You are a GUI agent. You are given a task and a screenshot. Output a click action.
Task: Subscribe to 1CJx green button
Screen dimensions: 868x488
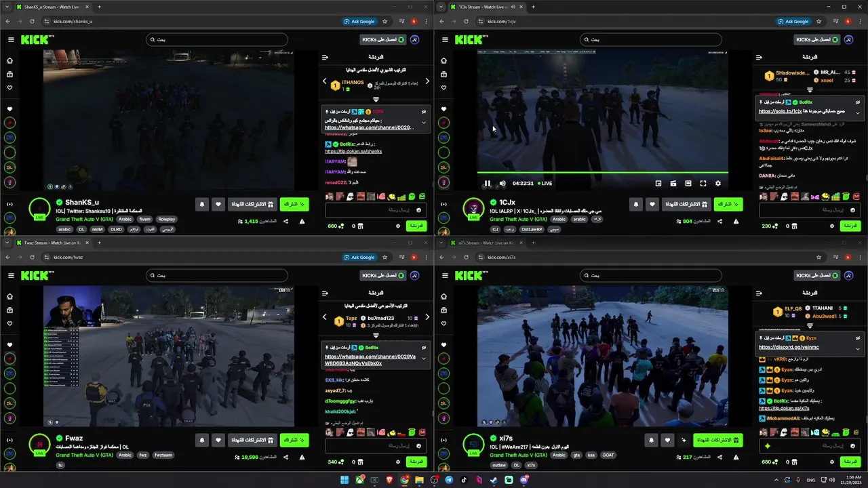coord(728,204)
